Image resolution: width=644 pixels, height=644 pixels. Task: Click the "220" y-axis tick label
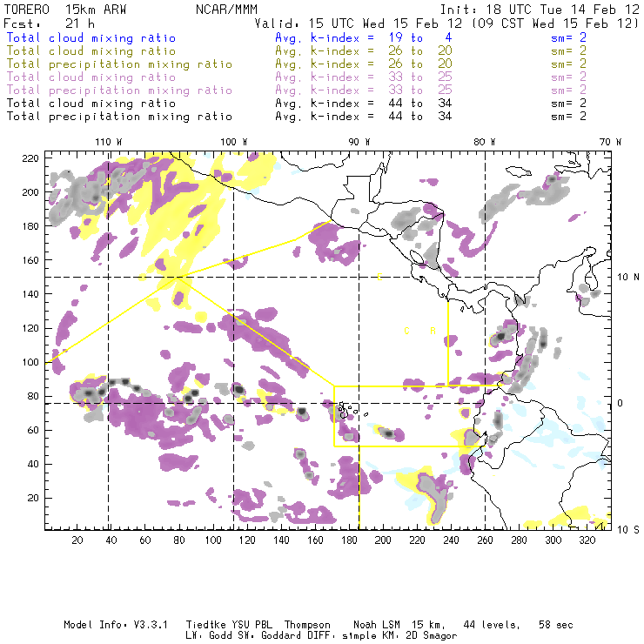[30, 158]
